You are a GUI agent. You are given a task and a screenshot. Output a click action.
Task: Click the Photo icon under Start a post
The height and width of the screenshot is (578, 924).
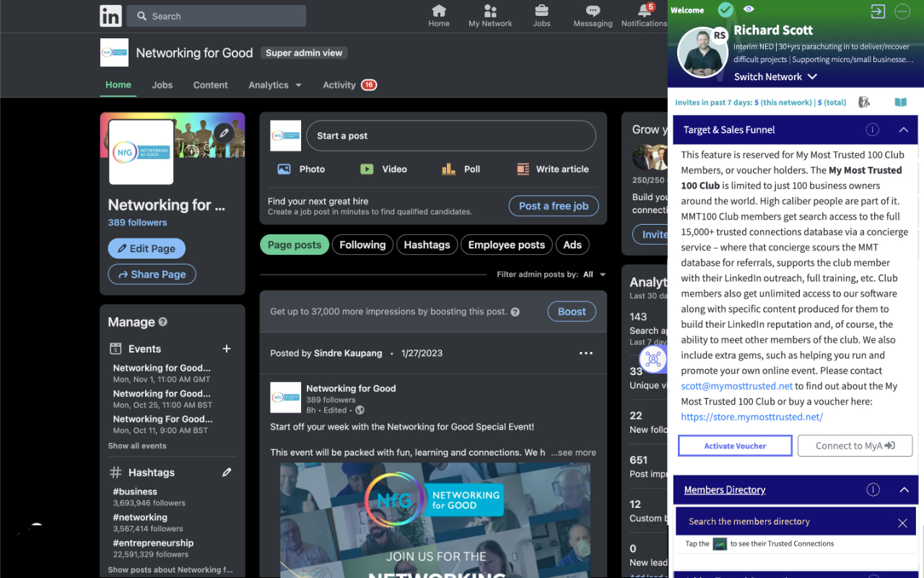tap(284, 169)
